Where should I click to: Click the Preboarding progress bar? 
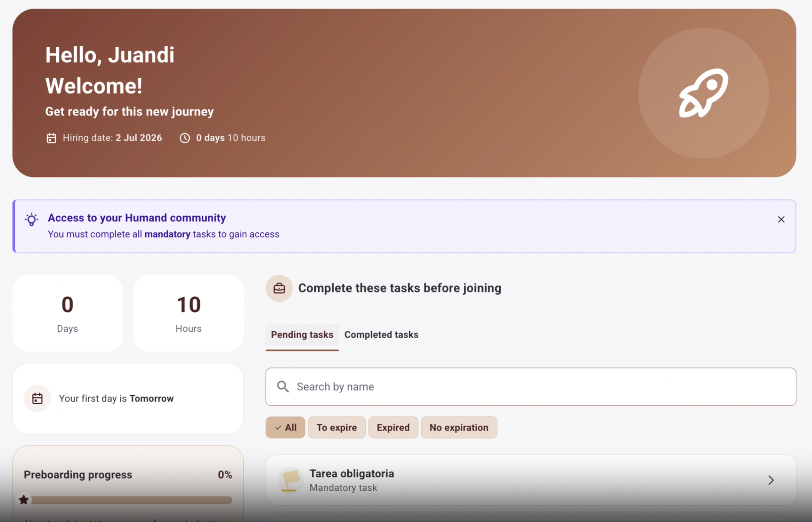128,500
